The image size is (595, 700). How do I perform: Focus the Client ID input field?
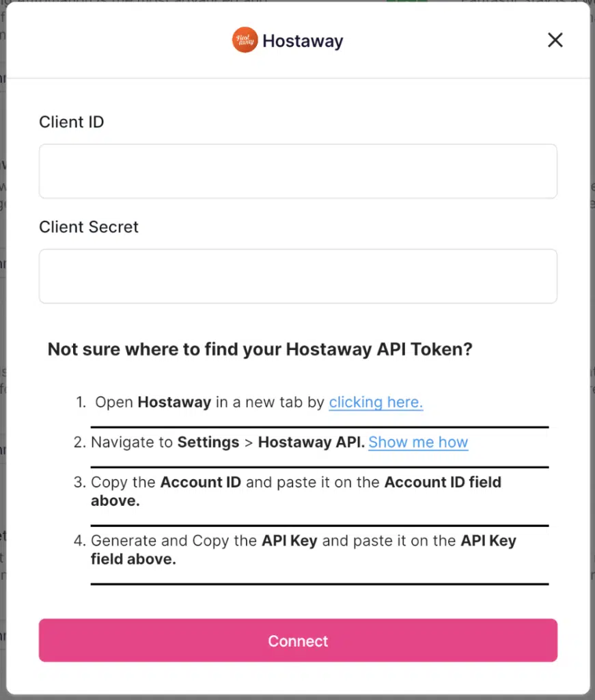click(x=298, y=171)
